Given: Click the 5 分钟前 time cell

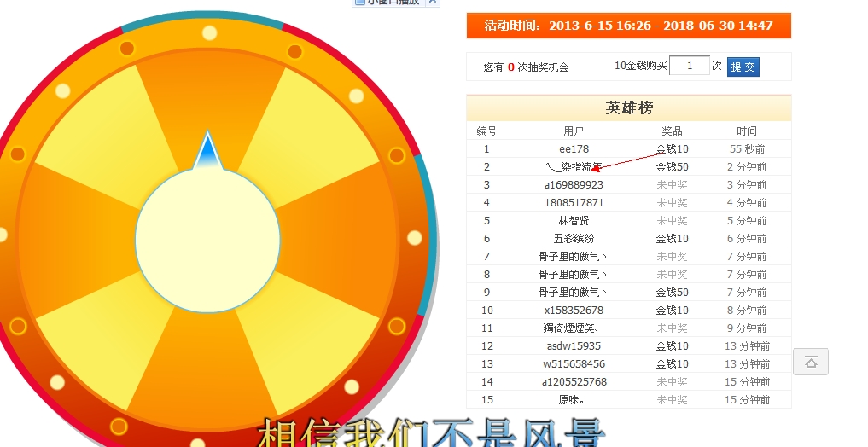Looking at the screenshot, I should pos(747,221).
